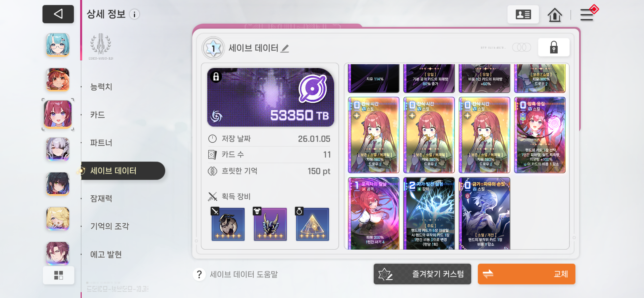
Task: Select the blonde character portrait
Action: coord(58,218)
